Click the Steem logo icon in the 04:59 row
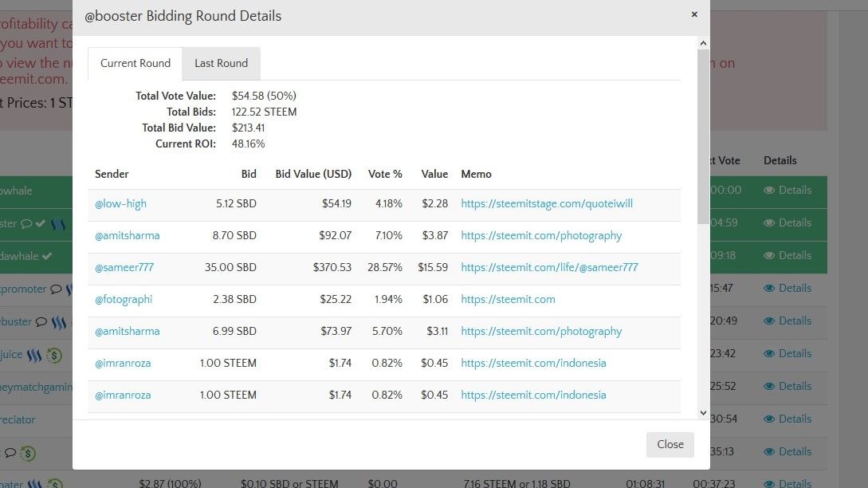This screenshot has width=868, height=488. click(58, 224)
